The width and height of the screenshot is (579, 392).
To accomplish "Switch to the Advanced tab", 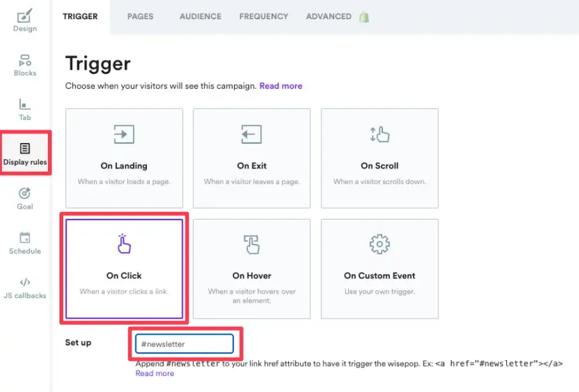I will [328, 17].
